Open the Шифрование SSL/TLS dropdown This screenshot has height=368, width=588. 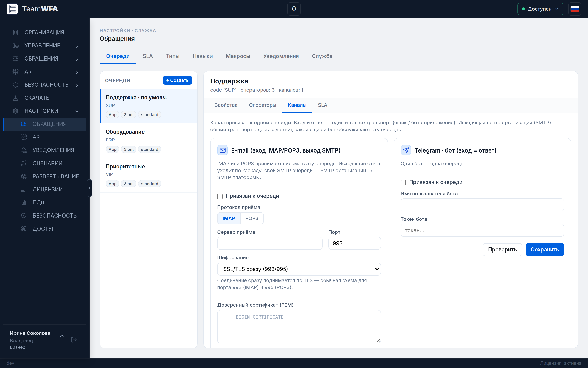click(299, 269)
